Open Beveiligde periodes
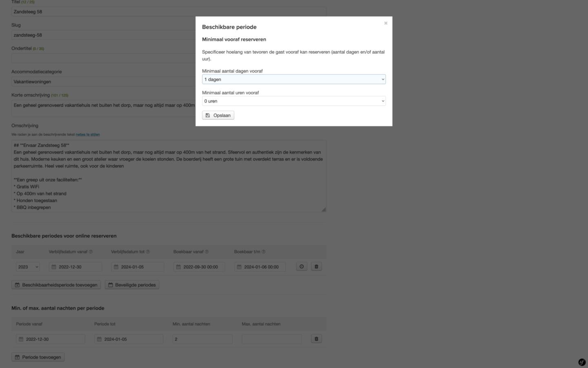Viewport: 588px width, 368px height. coord(132,285)
